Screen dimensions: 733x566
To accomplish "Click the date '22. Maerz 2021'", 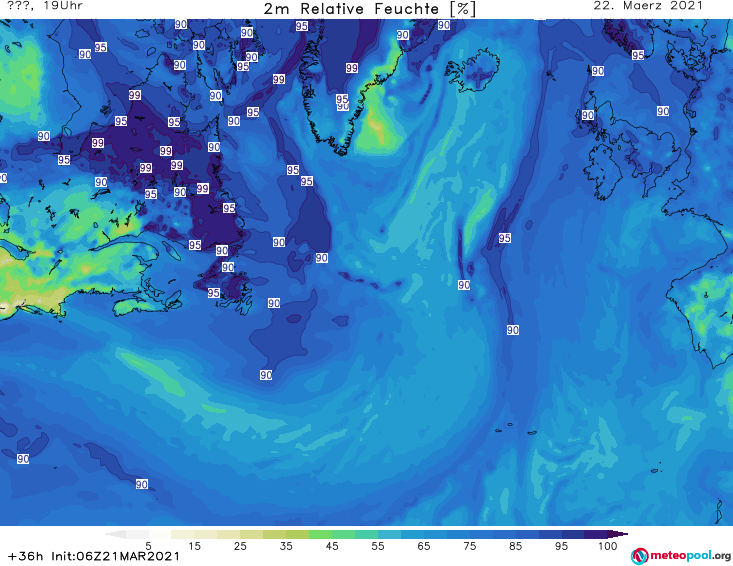I will click(x=648, y=6).
